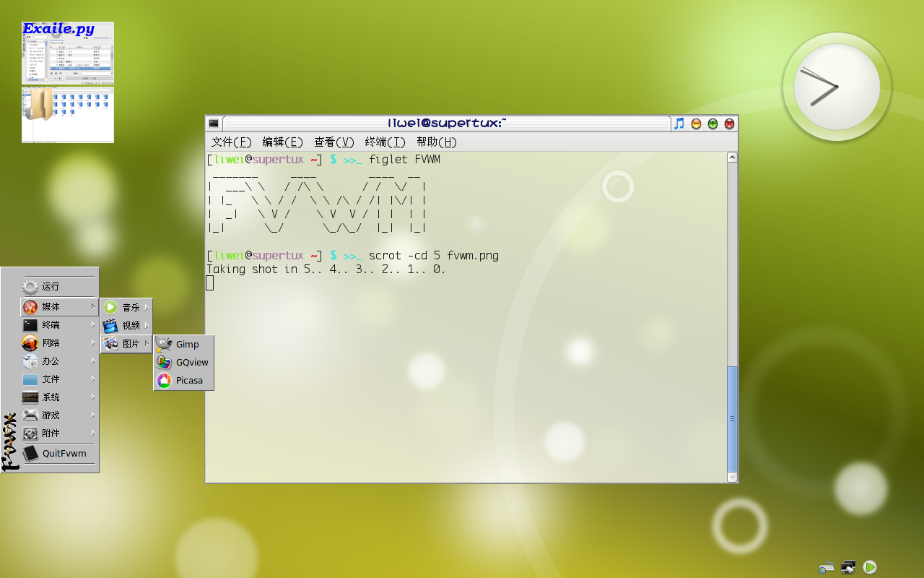The image size is (924, 578).
Task: Open the 终端(T) terminal menu
Action: pyautogui.click(x=385, y=142)
